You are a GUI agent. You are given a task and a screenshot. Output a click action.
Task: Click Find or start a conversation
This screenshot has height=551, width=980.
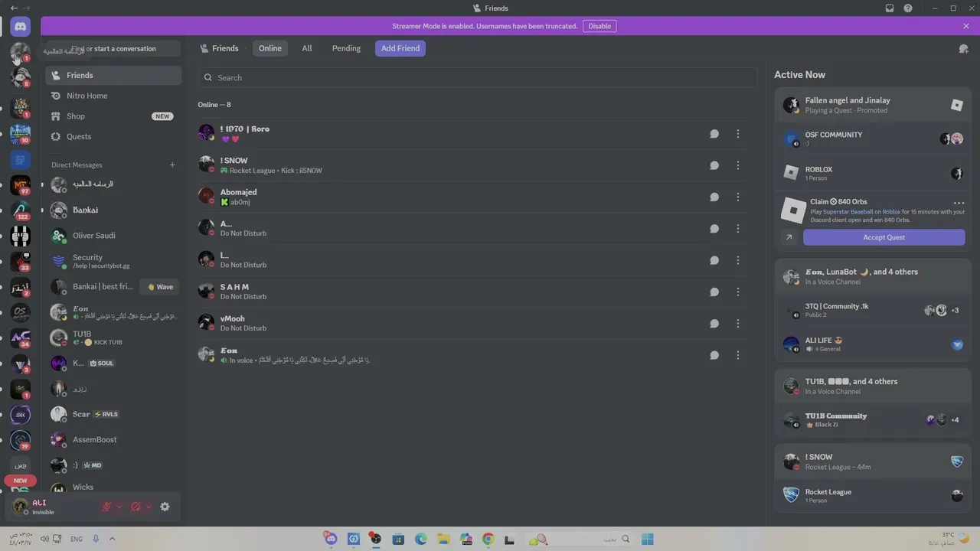click(x=113, y=48)
